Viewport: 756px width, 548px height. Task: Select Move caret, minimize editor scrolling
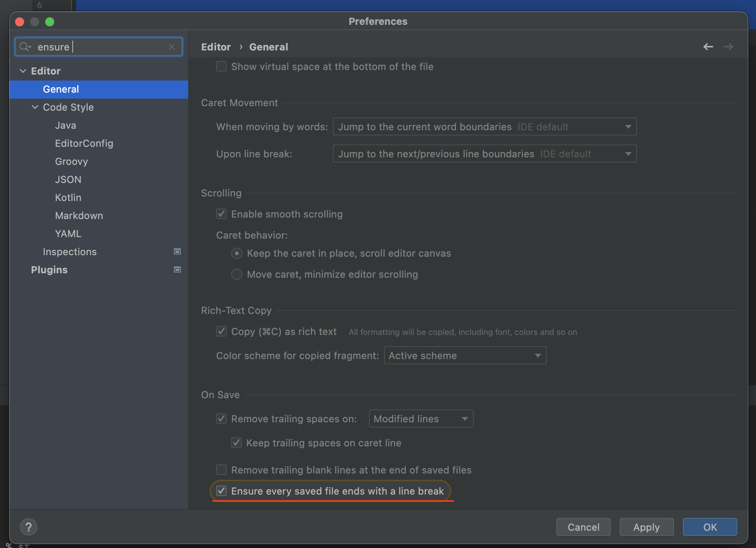click(x=236, y=274)
